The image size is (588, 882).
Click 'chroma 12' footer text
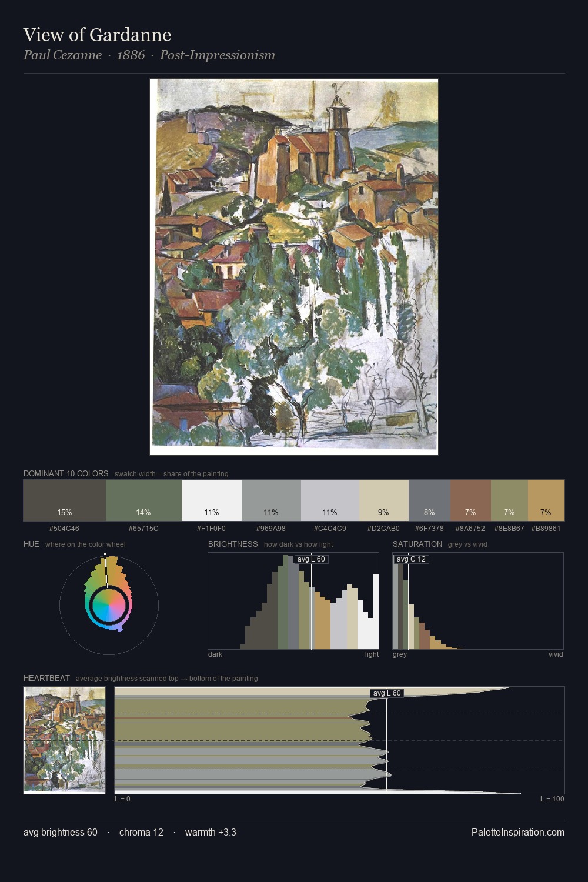click(x=141, y=832)
